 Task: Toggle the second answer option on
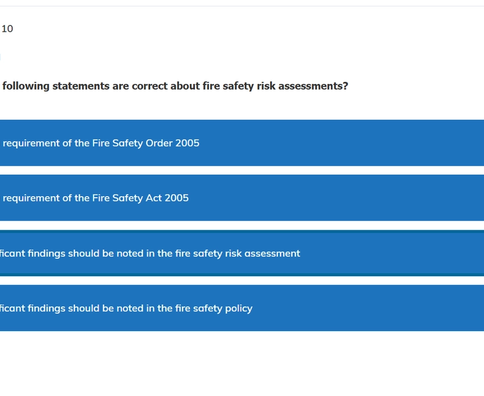coord(242,198)
